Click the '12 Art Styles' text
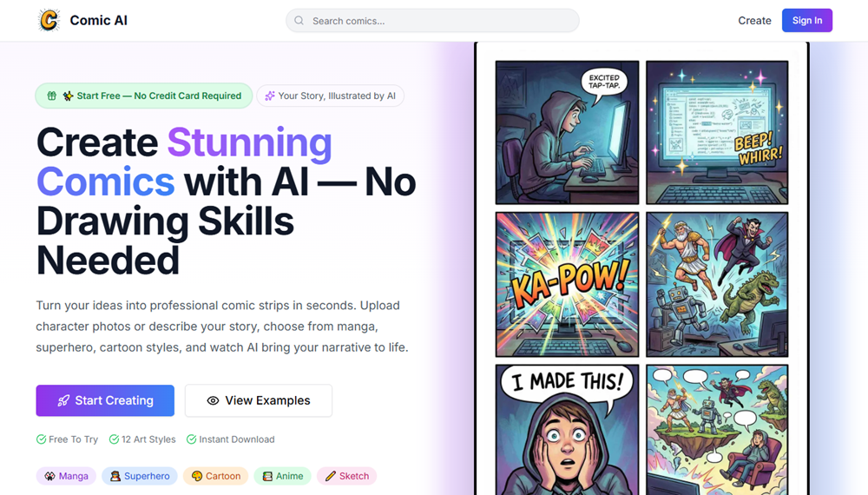Screen dimensions: 868x495 [x=148, y=439]
